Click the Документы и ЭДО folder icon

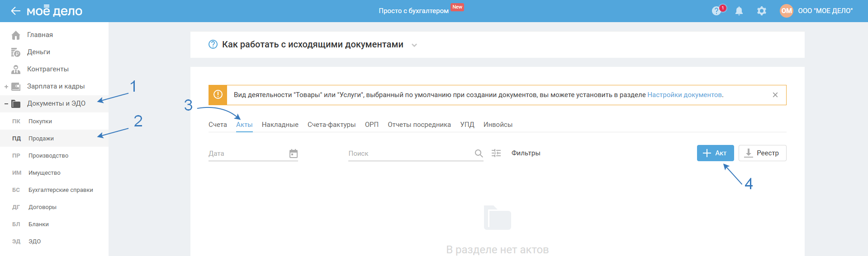point(16,104)
